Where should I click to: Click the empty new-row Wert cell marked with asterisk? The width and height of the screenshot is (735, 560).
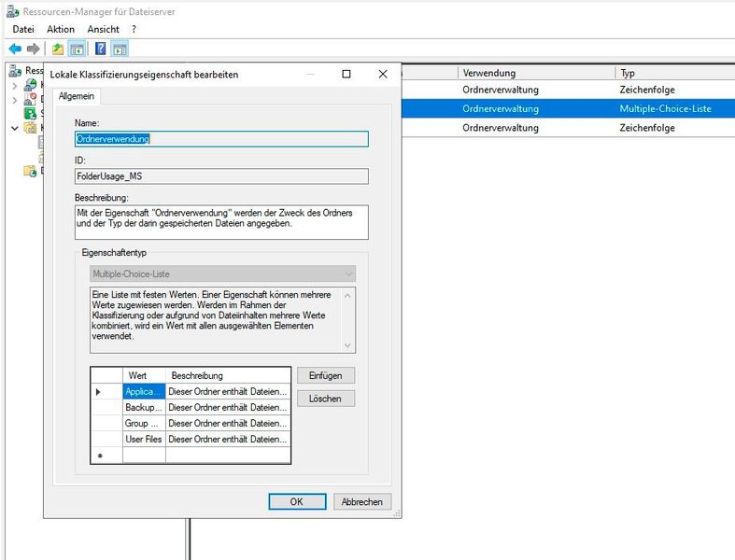coord(144,455)
